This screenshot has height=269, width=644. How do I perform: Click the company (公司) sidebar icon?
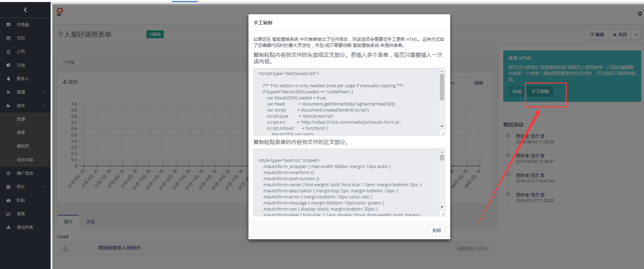(x=8, y=52)
